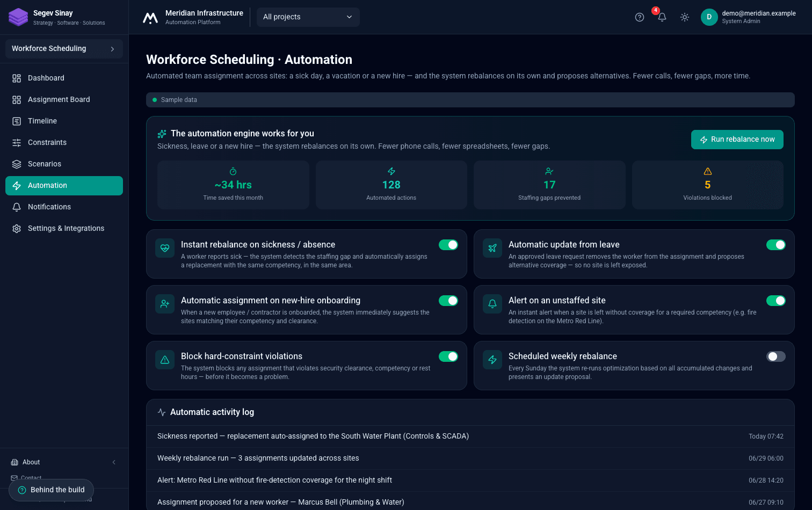The image size is (812, 510).
Task: Click the add-user icon for new-hire onboarding
Action: (x=165, y=304)
